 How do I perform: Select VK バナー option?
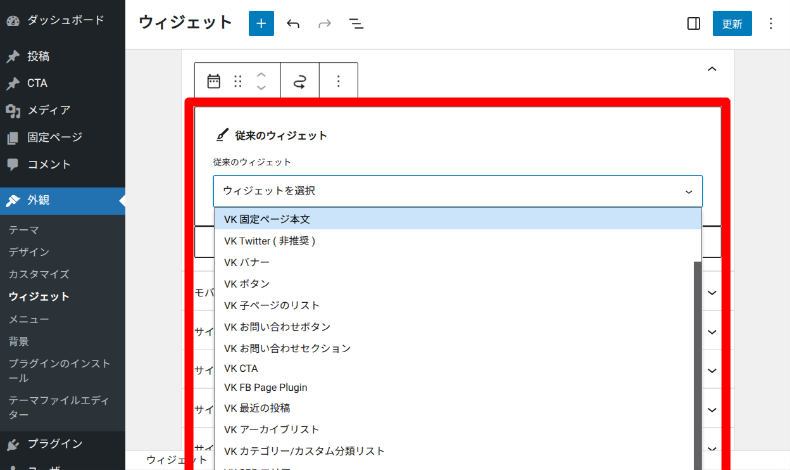click(454, 262)
